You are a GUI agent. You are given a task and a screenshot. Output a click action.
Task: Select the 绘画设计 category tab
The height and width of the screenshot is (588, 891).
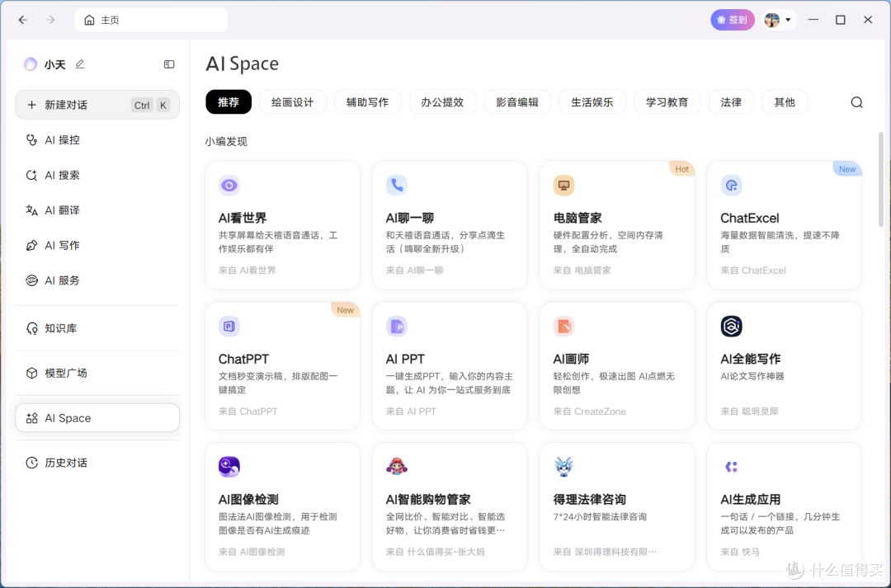[293, 102]
